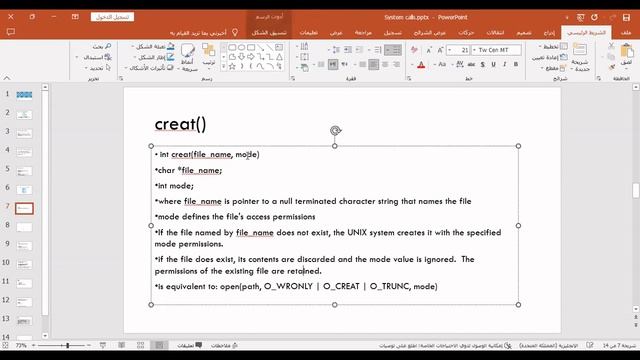Toggle Normal view in status bar
The image size is (640, 360).
pos(159,345)
